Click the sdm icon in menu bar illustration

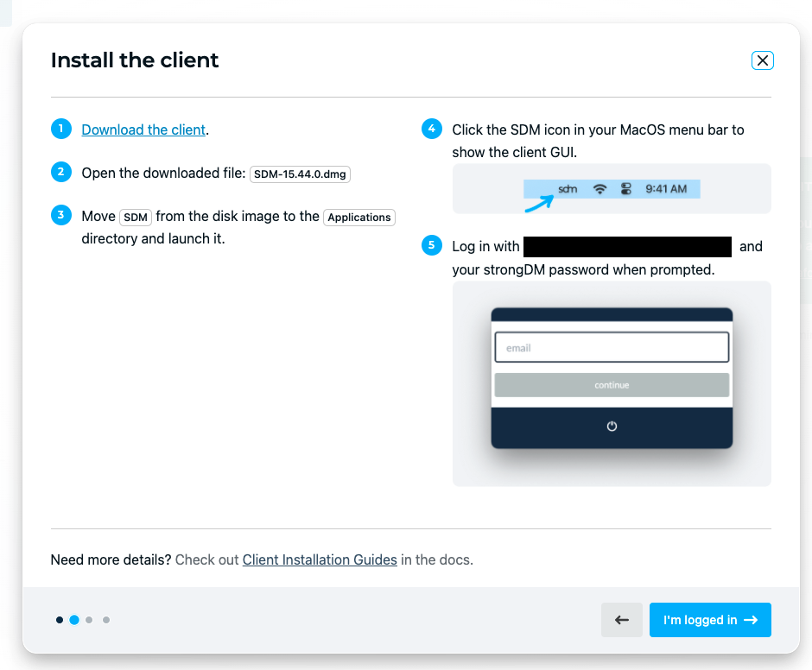568,189
